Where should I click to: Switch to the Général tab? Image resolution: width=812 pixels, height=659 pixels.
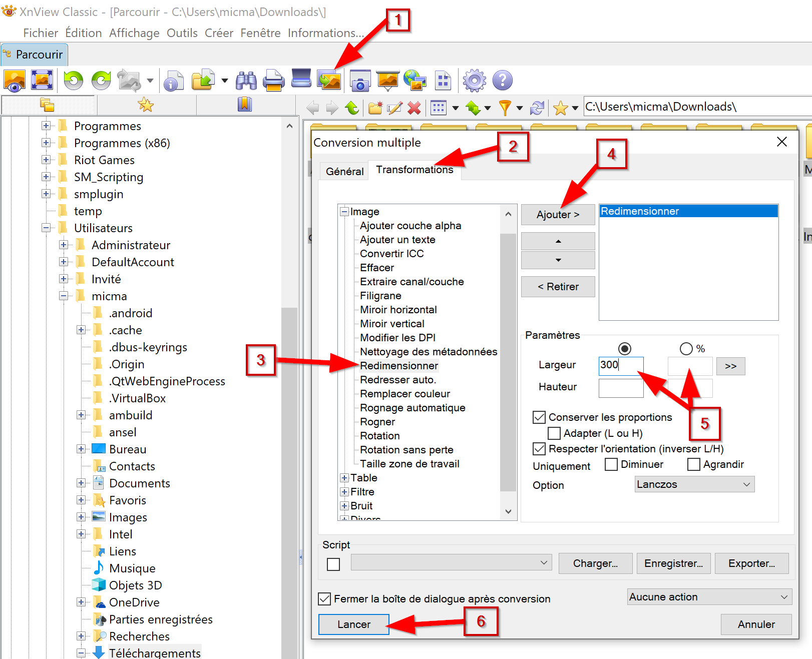click(x=344, y=172)
